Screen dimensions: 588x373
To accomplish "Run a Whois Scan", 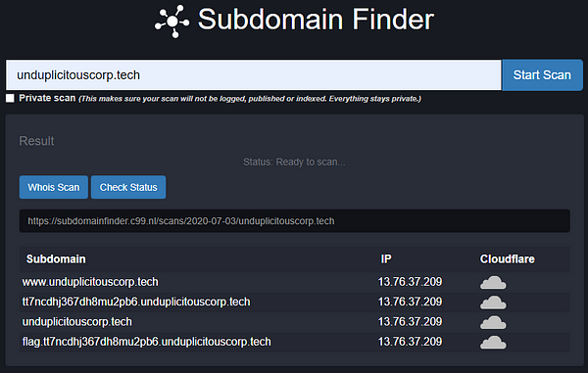I will [54, 187].
